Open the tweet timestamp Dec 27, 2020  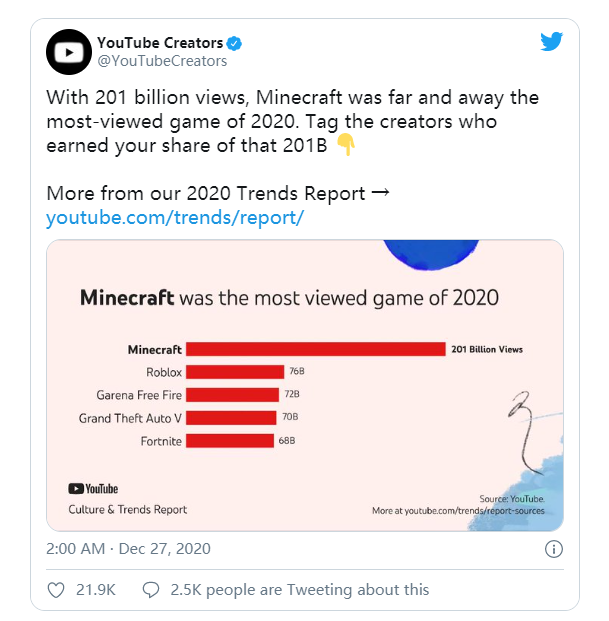click(x=128, y=549)
